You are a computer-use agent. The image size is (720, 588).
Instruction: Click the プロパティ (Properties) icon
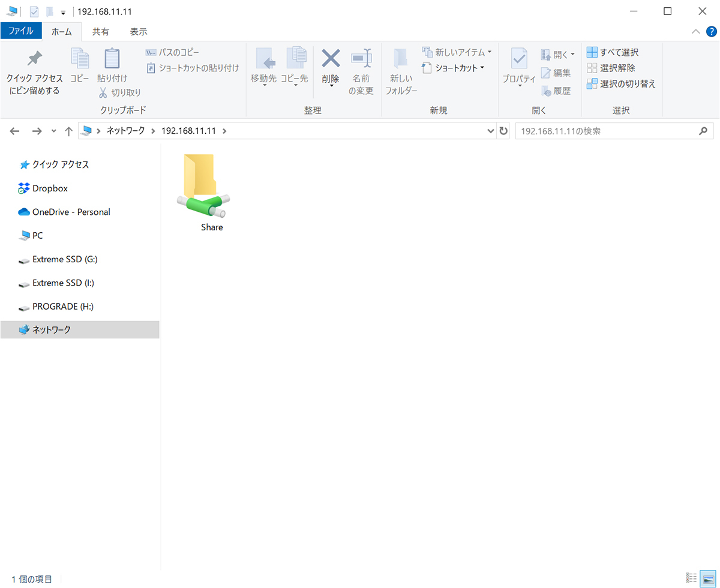pos(519,59)
